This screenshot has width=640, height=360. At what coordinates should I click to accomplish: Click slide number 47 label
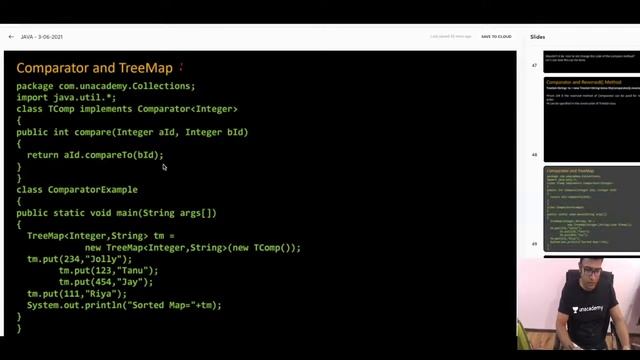tap(534, 65)
